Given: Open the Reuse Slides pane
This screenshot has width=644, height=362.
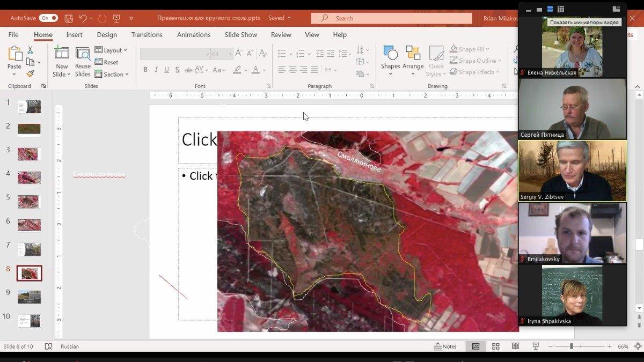Looking at the screenshot, I should (83, 62).
